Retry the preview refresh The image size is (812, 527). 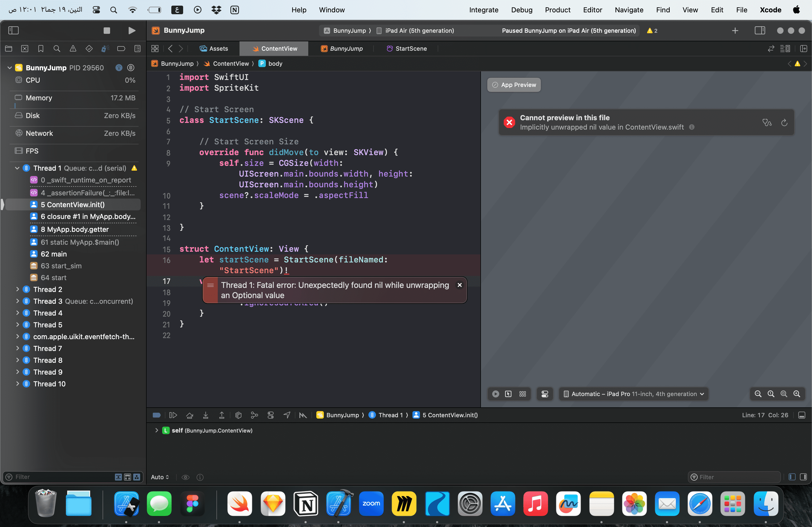[x=784, y=122]
